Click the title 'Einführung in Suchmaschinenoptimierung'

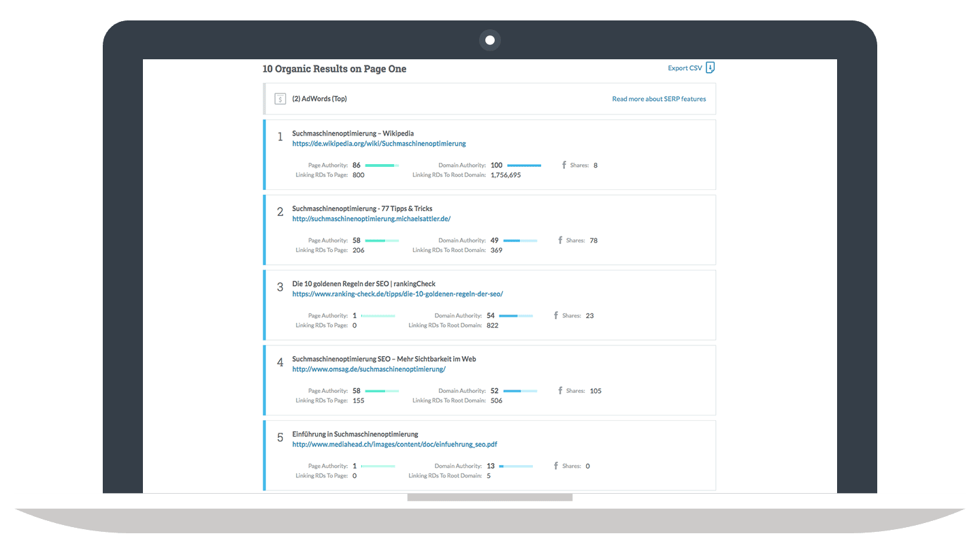coord(355,434)
